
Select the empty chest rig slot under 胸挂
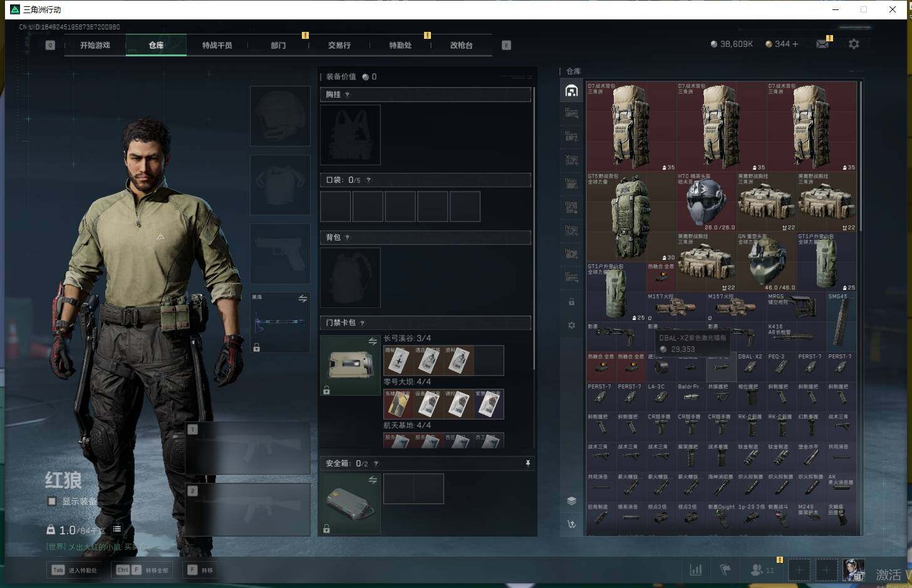(x=350, y=135)
